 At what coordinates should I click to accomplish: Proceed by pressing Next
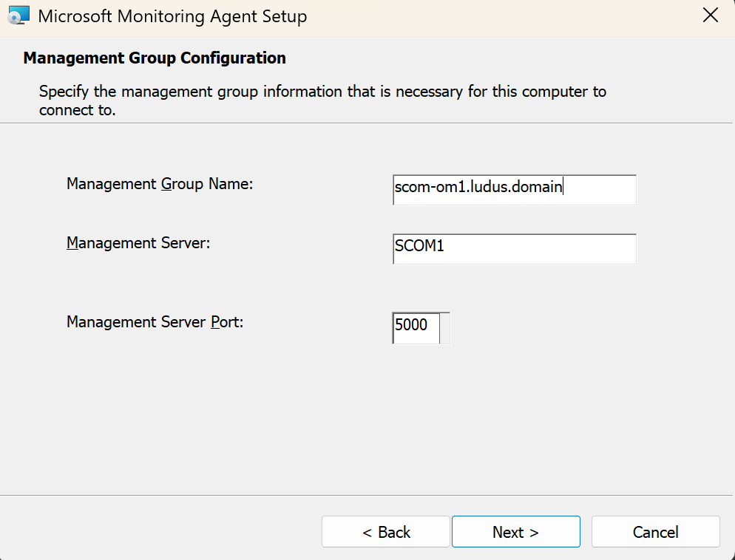[515, 532]
